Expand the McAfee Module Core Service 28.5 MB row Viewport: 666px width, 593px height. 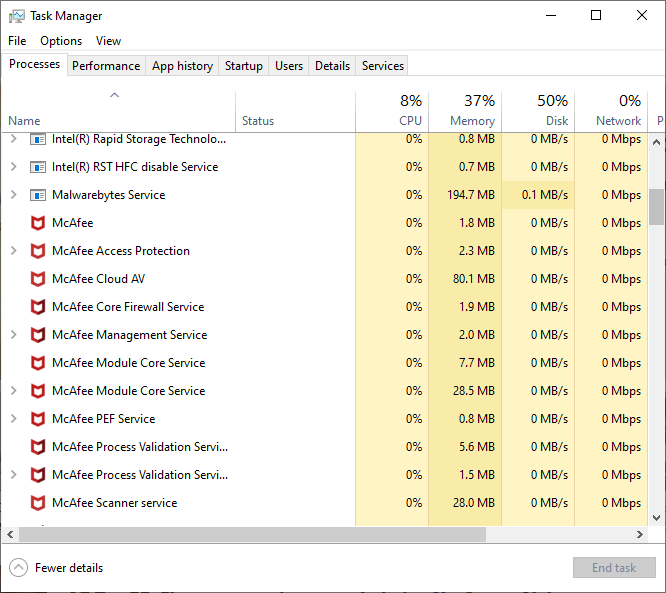(14, 391)
